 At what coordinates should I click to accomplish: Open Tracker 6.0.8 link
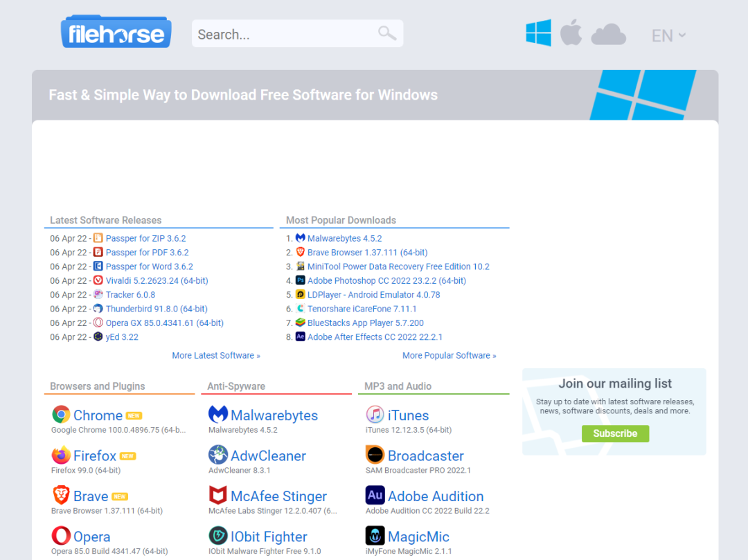(130, 294)
